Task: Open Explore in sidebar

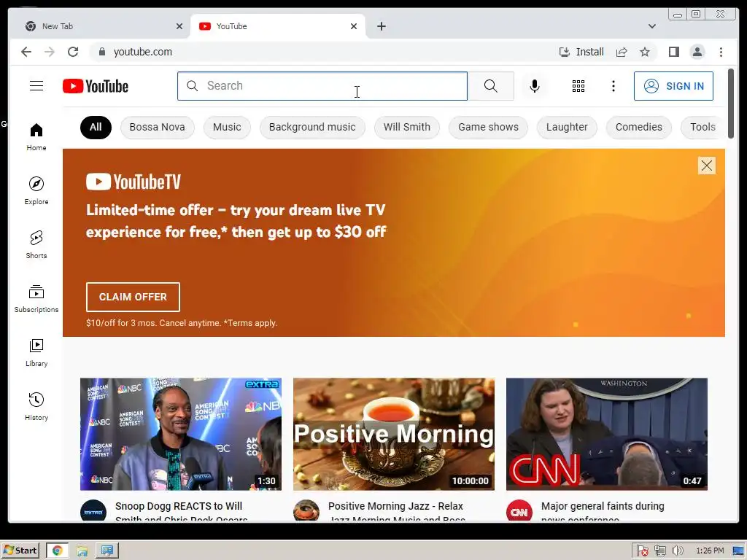Action: click(x=36, y=191)
